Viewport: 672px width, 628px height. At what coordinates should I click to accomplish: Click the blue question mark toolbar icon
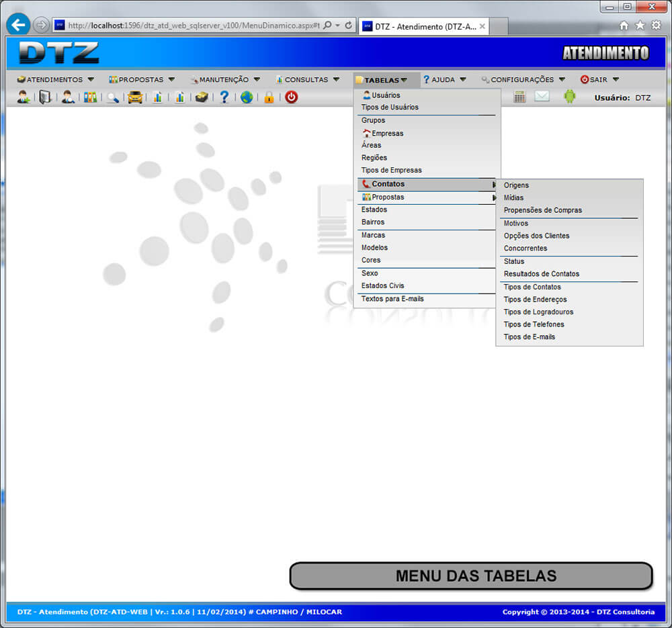coord(224,97)
